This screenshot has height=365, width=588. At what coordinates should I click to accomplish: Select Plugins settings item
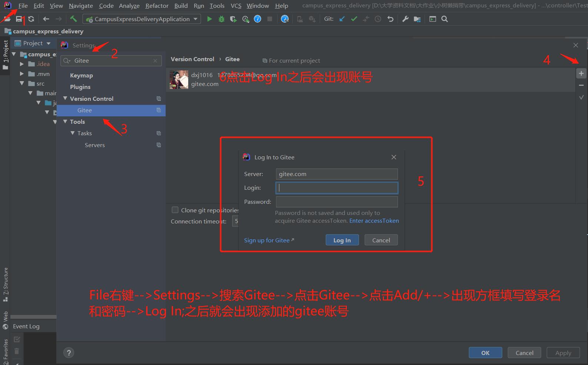[80, 87]
